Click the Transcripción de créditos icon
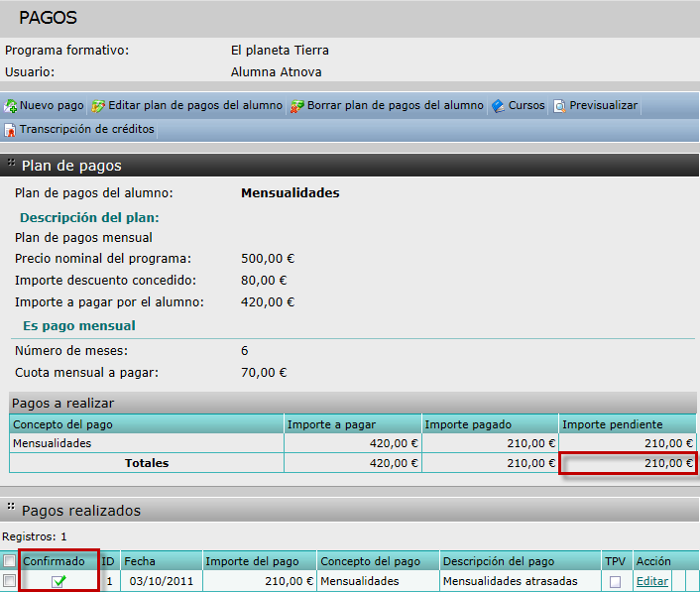The height and width of the screenshot is (592, 700). pyautogui.click(x=10, y=130)
